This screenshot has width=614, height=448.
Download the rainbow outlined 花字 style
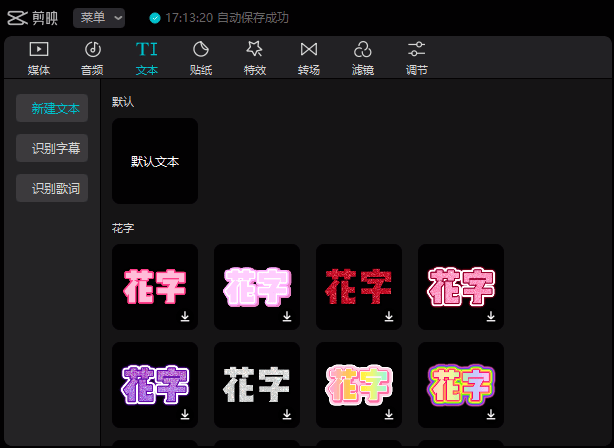click(491, 414)
